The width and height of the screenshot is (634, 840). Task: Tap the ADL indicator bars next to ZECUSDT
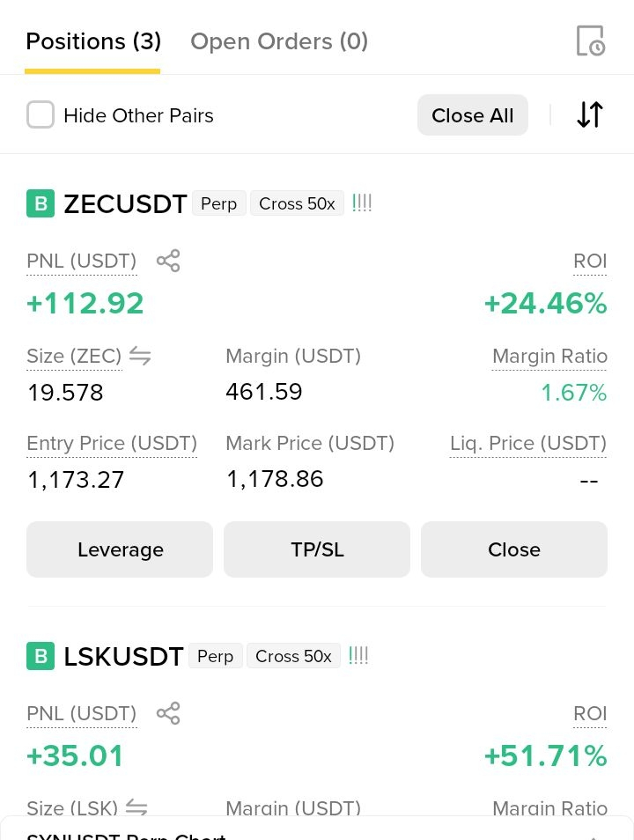[362, 203]
